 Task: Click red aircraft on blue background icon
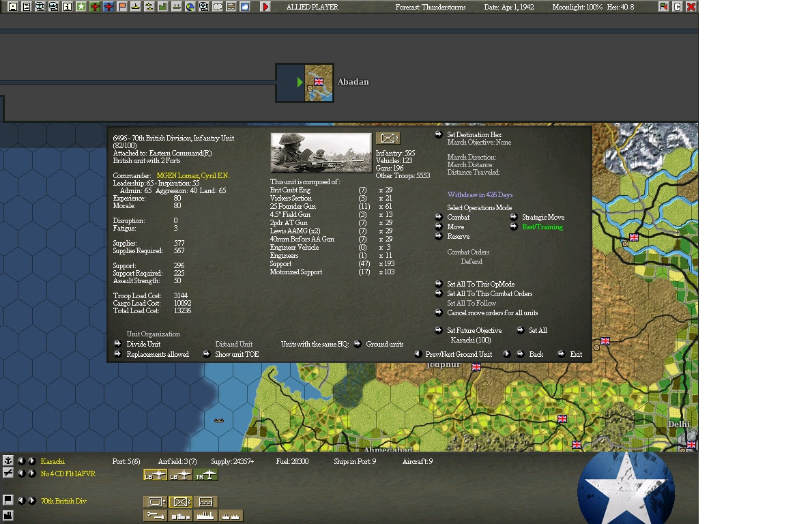[108, 7]
